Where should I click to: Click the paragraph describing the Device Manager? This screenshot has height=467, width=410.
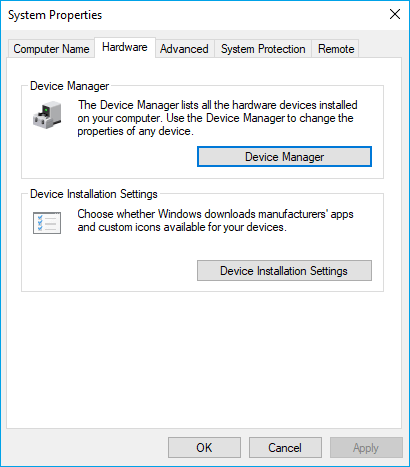pos(217,118)
